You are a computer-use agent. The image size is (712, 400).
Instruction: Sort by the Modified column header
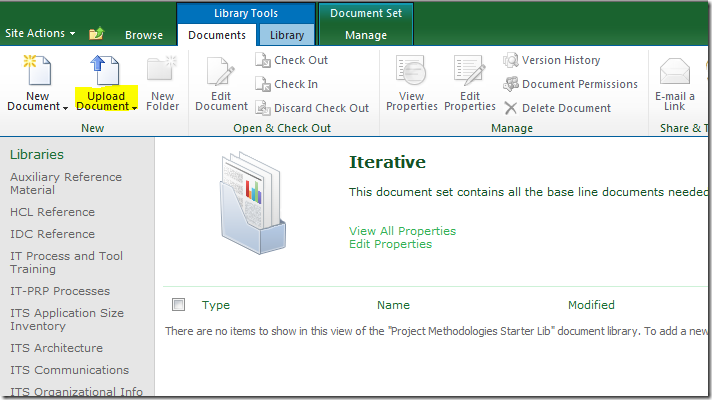pos(591,305)
